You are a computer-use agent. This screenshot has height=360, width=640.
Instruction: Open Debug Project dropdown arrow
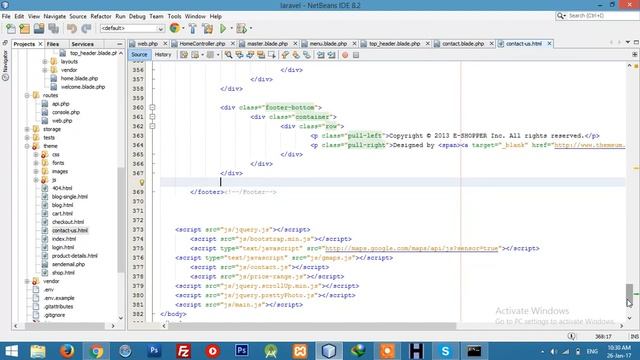(x=251, y=28)
